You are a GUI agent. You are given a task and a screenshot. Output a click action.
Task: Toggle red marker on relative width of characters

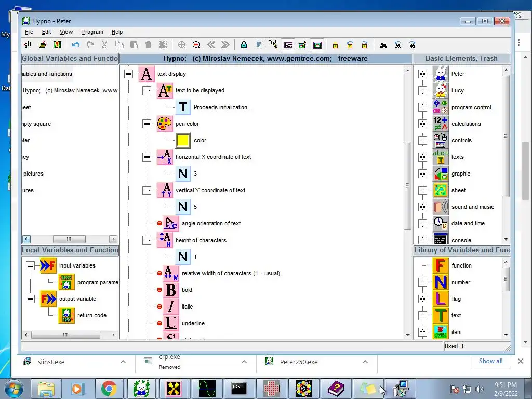[159, 273]
